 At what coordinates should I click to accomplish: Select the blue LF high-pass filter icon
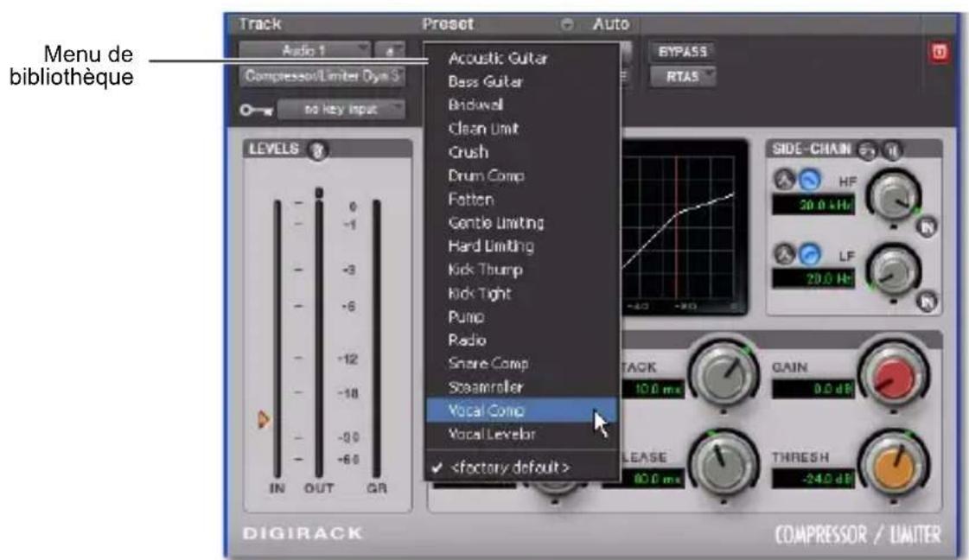click(x=810, y=254)
